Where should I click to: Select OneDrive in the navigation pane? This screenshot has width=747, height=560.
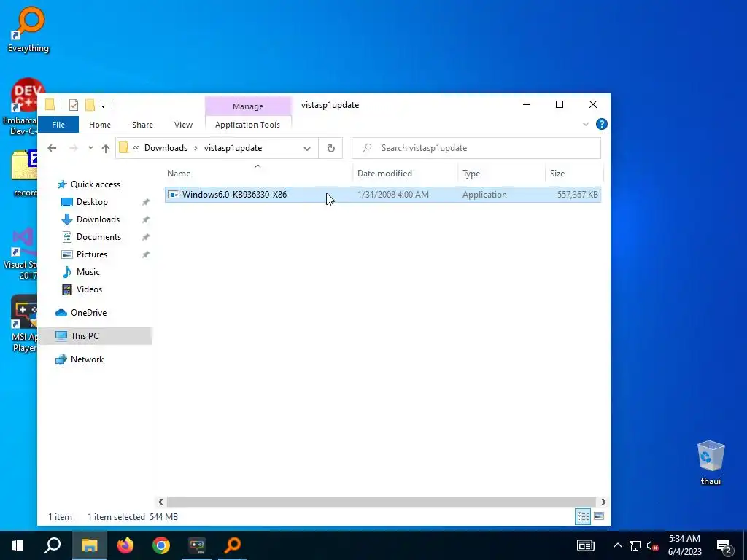88,313
